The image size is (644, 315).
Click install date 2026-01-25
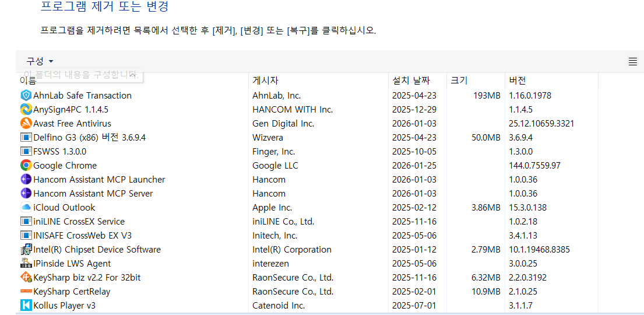pyautogui.click(x=414, y=165)
